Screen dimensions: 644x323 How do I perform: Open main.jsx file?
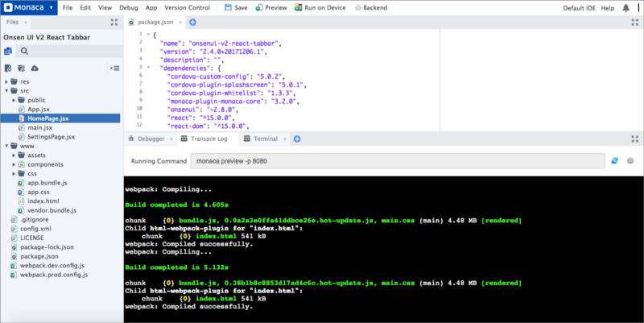tap(39, 127)
